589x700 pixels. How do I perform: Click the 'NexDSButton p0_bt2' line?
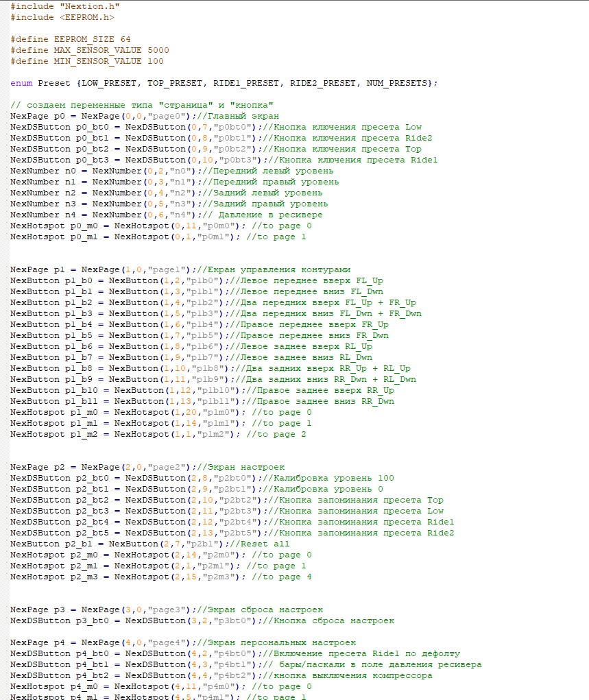(216, 149)
